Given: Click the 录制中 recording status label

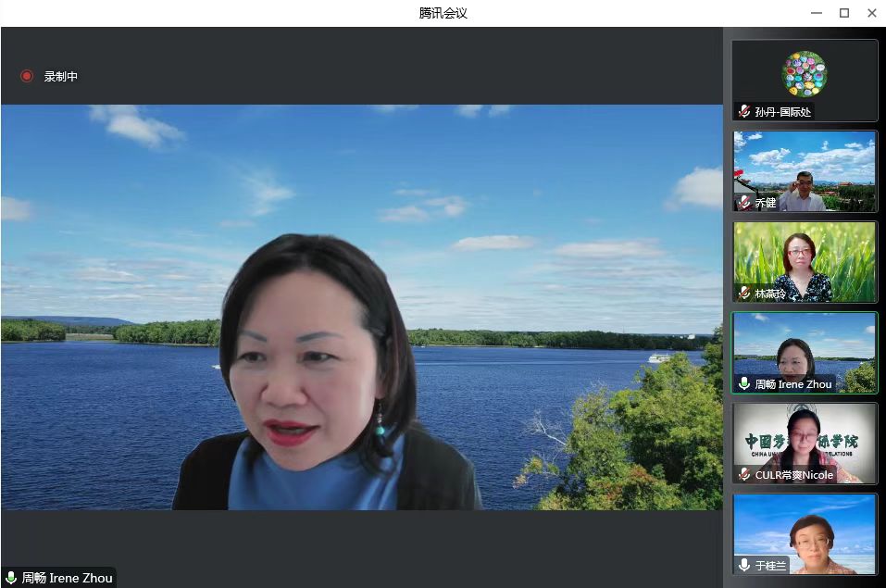Looking at the screenshot, I should point(61,77).
